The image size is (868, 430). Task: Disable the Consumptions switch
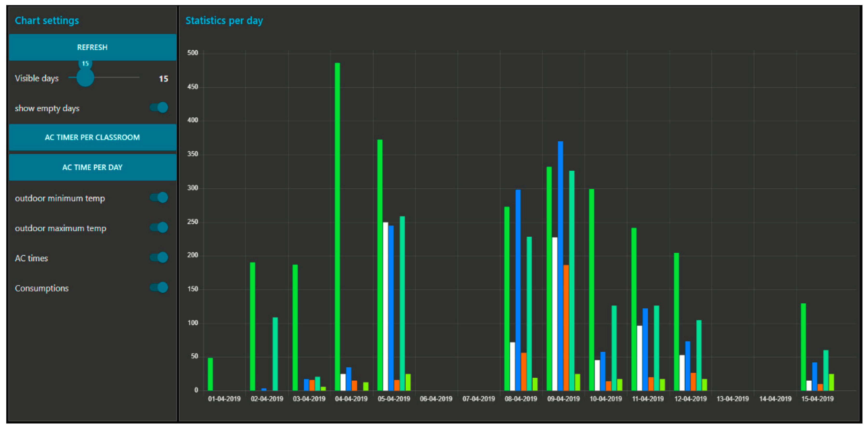(x=159, y=288)
